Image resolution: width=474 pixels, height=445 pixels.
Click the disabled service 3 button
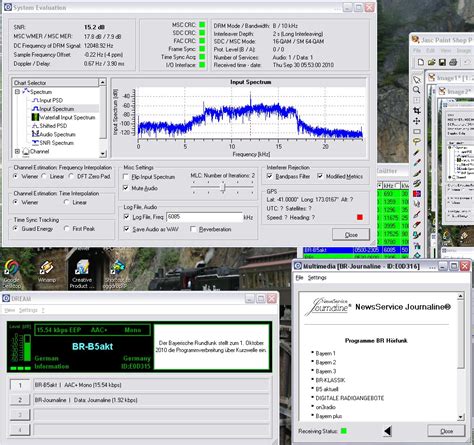20,415
